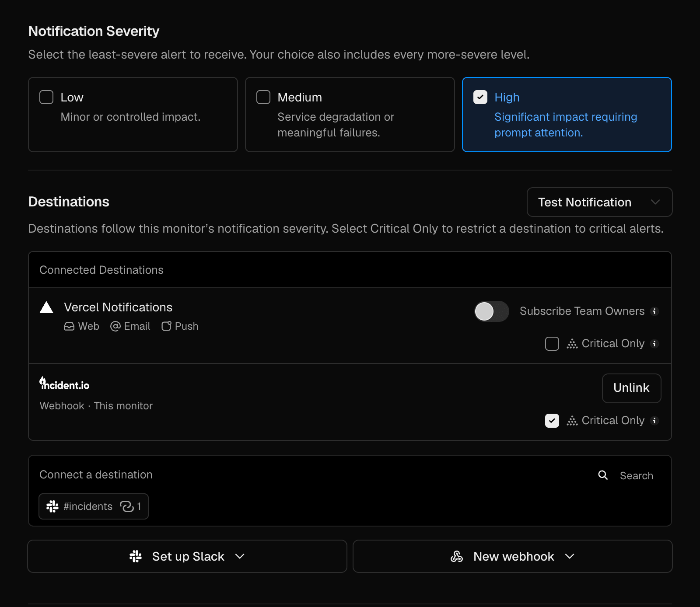Click info icon beside Subscribe Team Owners

(654, 311)
